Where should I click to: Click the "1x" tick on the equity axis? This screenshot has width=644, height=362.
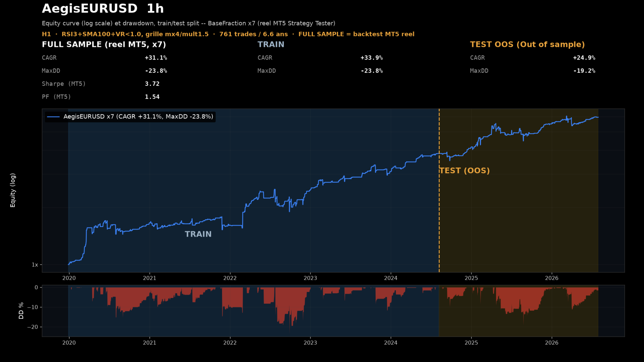click(x=35, y=265)
